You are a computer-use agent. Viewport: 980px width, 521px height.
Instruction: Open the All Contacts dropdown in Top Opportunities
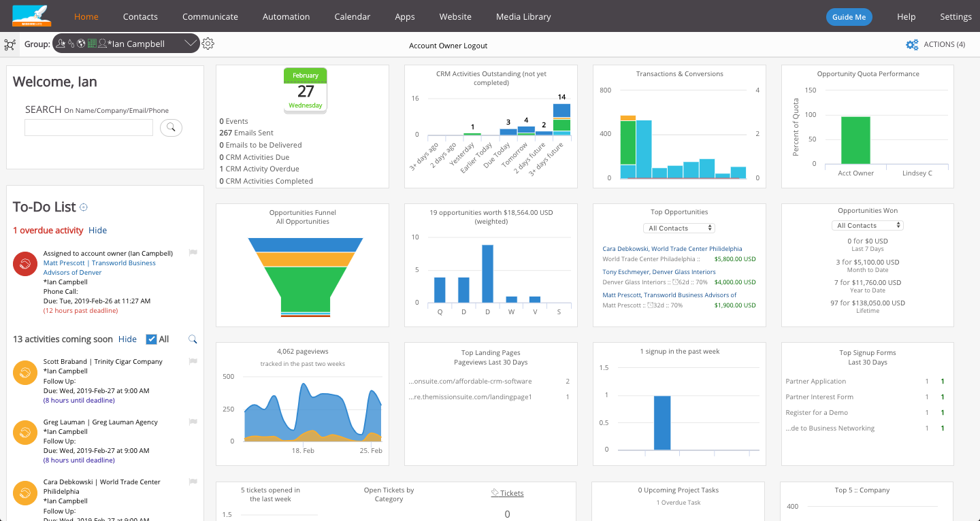click(x=679, y=227)
